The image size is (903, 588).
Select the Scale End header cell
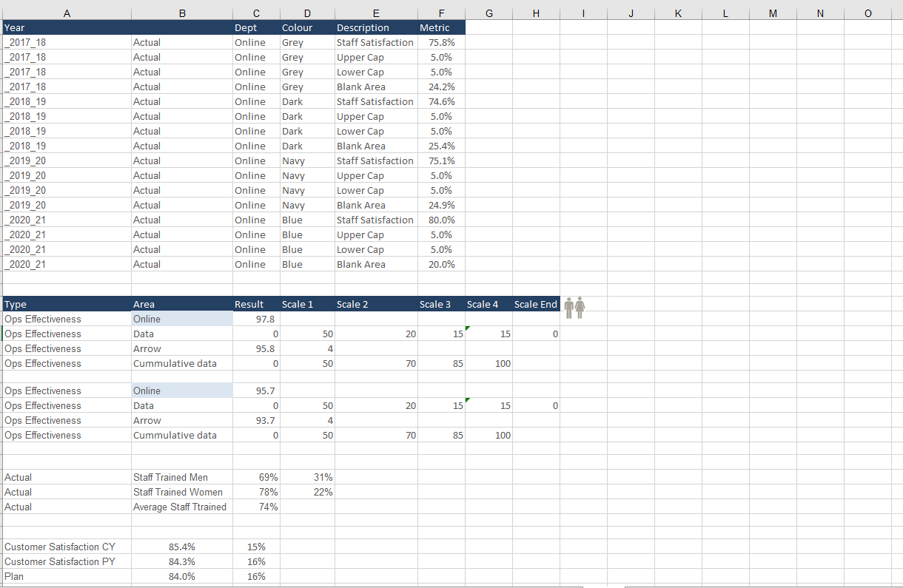pos(534,304)
